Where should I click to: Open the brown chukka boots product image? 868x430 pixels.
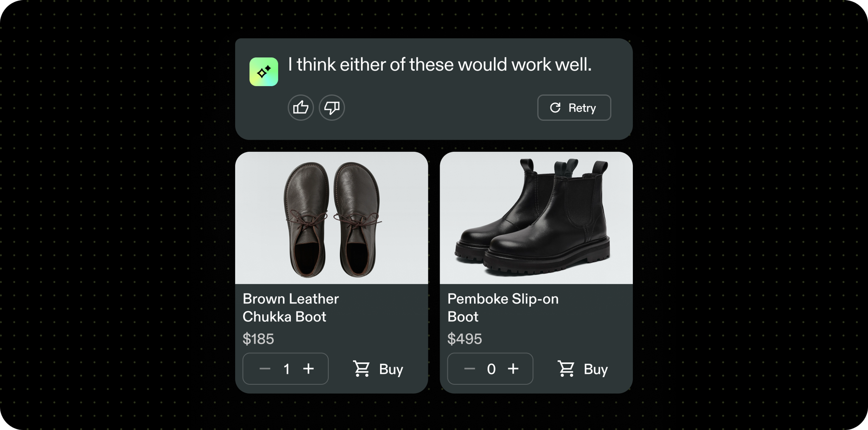(x=332, y=218)
